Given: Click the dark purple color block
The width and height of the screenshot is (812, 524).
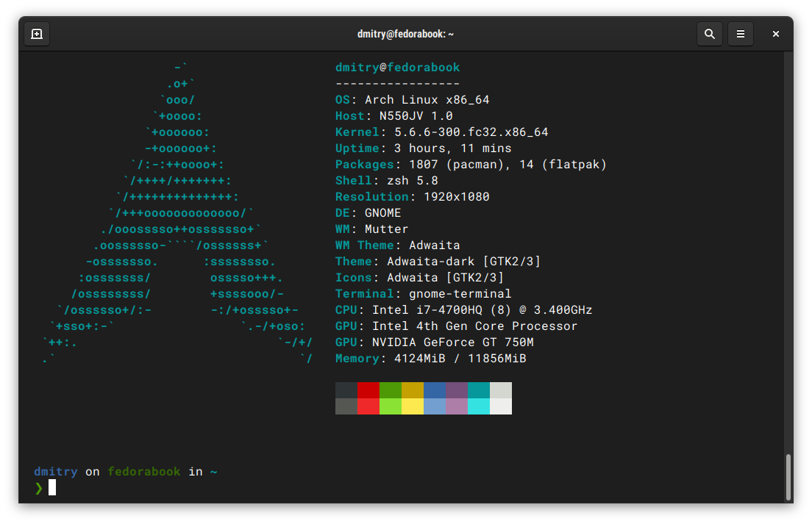Looking at the screenshot, I should tap(457, 390).
